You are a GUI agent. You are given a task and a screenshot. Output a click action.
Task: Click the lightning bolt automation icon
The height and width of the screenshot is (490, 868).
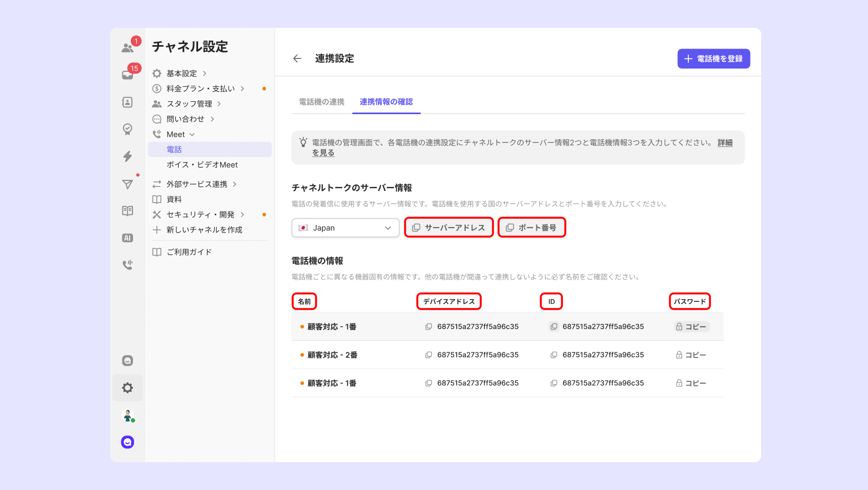tap(127, 156)
